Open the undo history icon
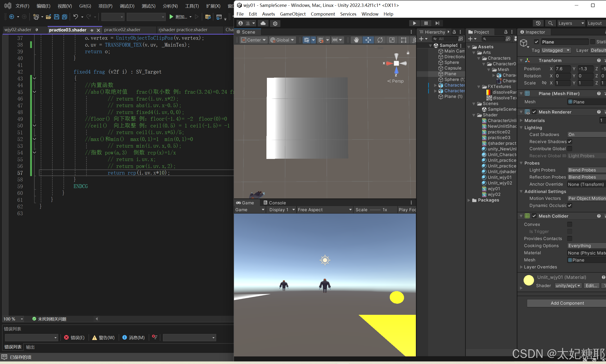 (x=538, y=23)
